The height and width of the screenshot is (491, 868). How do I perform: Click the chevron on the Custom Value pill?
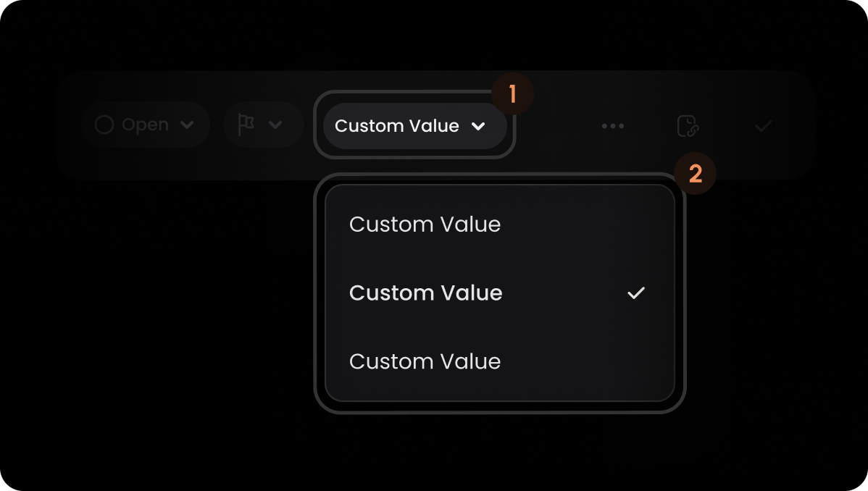click(478, 126)
